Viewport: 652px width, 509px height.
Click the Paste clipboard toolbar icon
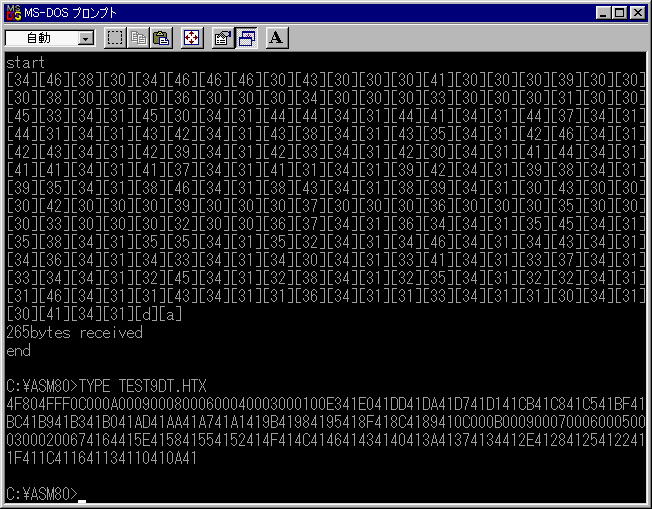[161, 38]
